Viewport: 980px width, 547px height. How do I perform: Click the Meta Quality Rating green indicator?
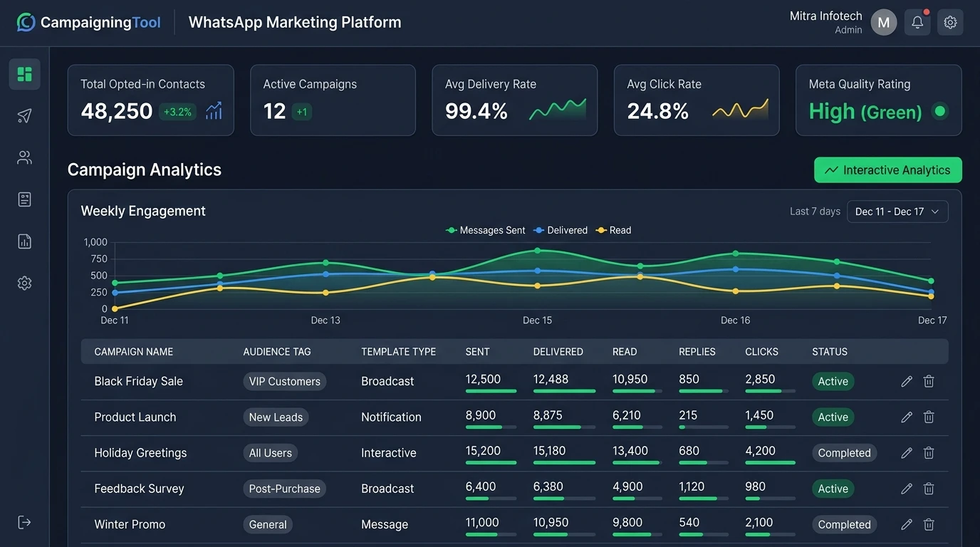[x=940, y=111]
